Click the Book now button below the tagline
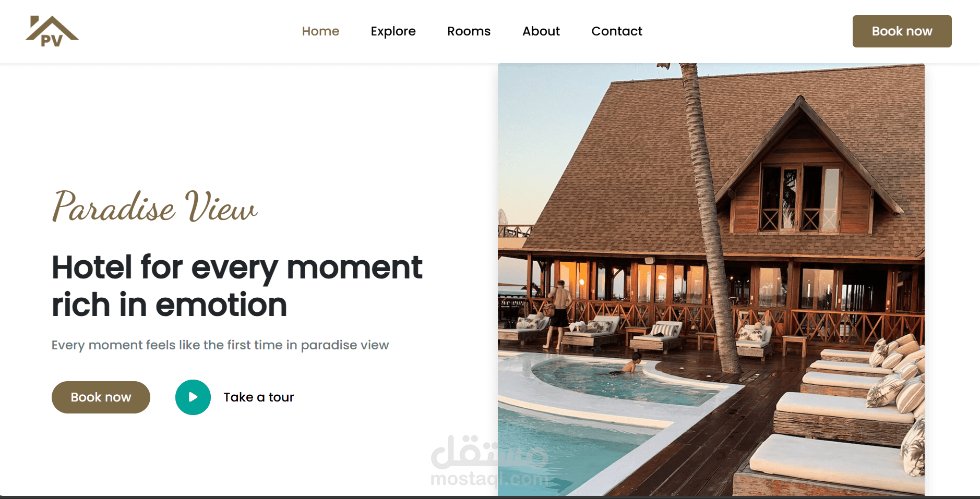Viewport: 980px width, 499px height. tap(101, 397)
